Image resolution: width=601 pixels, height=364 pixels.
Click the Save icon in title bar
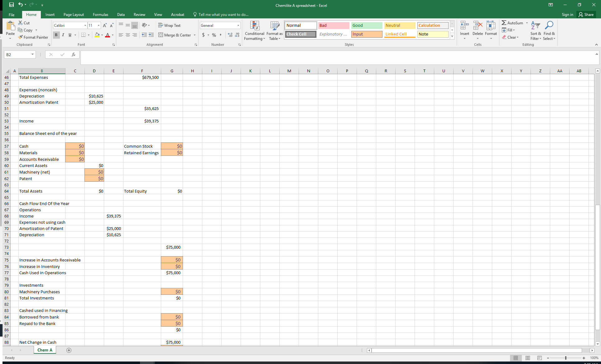pos(12,5)
